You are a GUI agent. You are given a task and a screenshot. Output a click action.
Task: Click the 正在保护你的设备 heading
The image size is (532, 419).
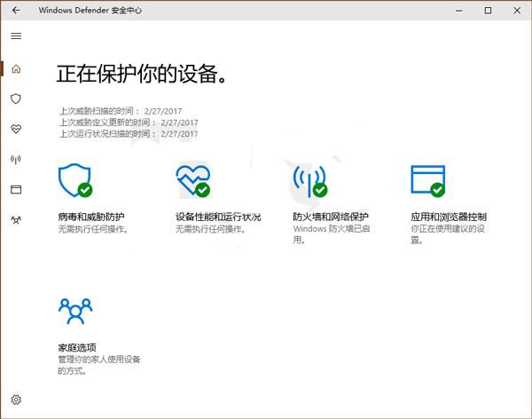point(141,74)
